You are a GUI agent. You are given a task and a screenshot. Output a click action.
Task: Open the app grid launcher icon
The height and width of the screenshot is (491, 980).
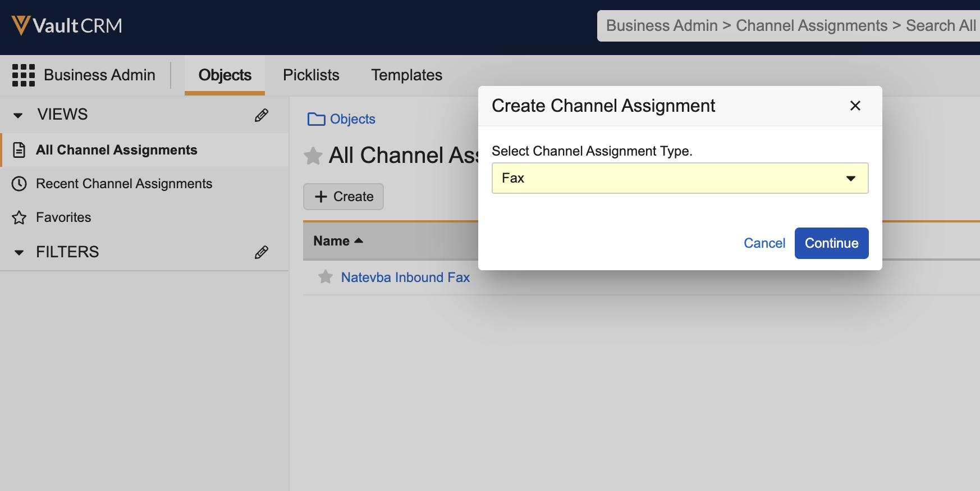(24, 75)
